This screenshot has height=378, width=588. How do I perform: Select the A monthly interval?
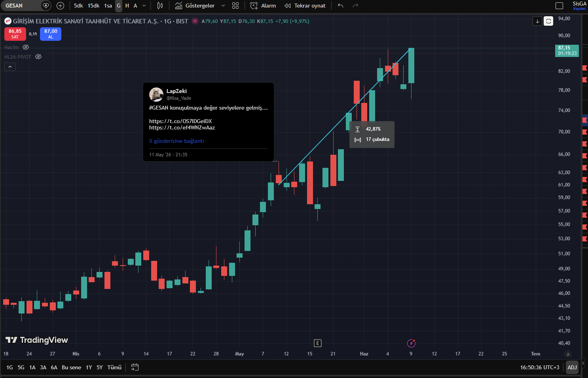(135, 6)
